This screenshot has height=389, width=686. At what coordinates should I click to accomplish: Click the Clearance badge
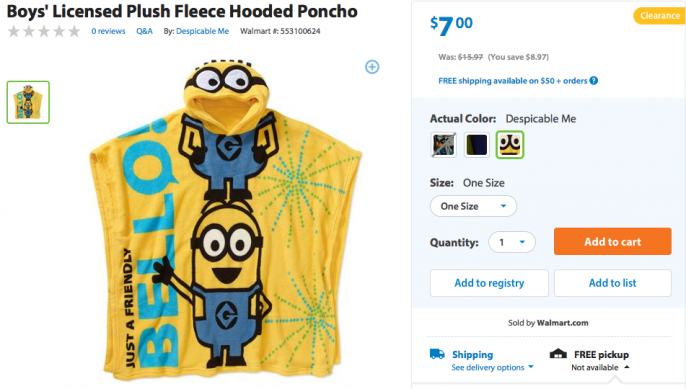click(x=660, y=16)
